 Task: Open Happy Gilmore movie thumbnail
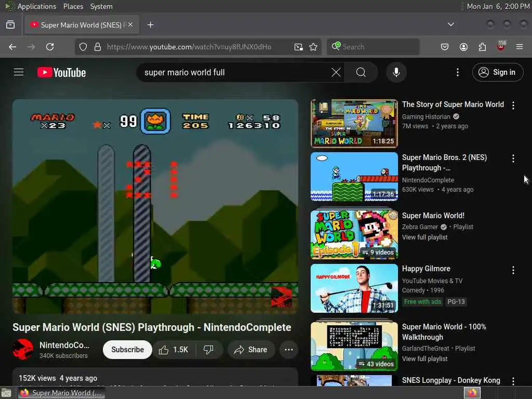coord(354,288)
